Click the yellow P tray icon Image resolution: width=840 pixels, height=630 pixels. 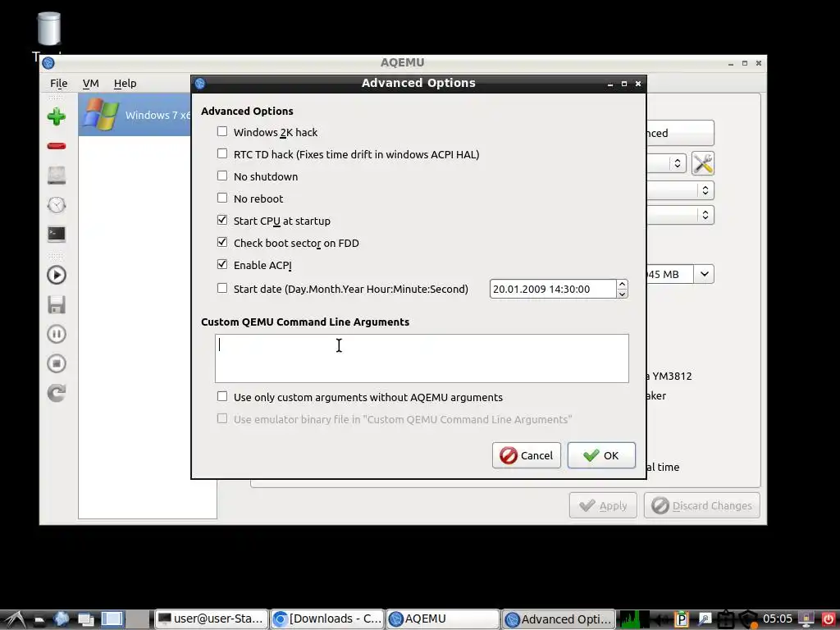[x=681, y=619]
